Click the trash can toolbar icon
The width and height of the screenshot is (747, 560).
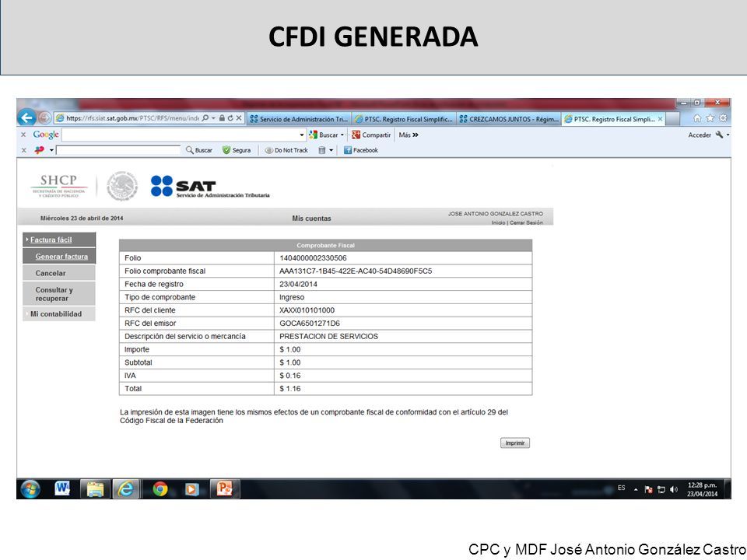point(321,150)
